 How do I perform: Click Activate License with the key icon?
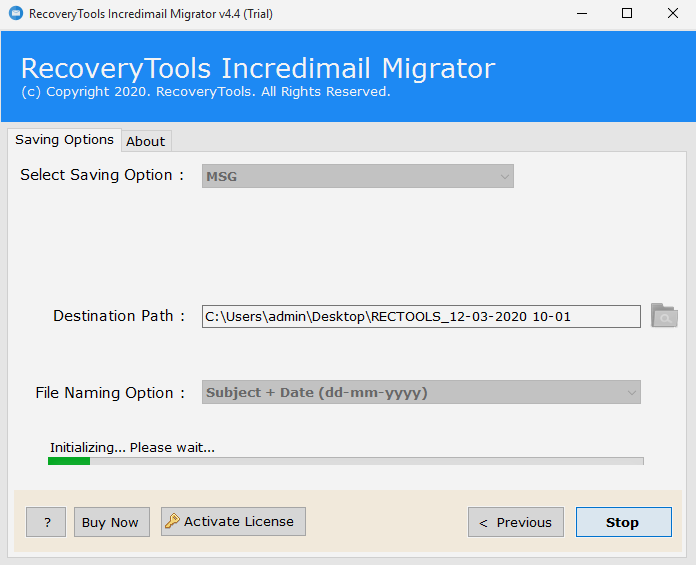pyautogui.click(x=233, y=521)
